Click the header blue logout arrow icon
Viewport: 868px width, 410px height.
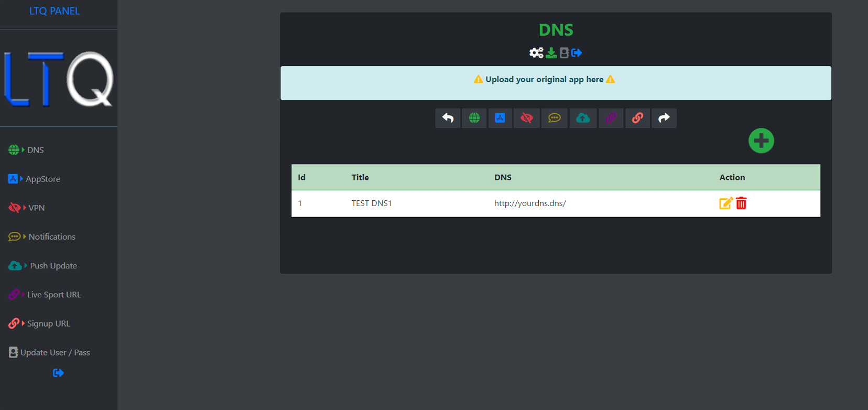(577, 53)
